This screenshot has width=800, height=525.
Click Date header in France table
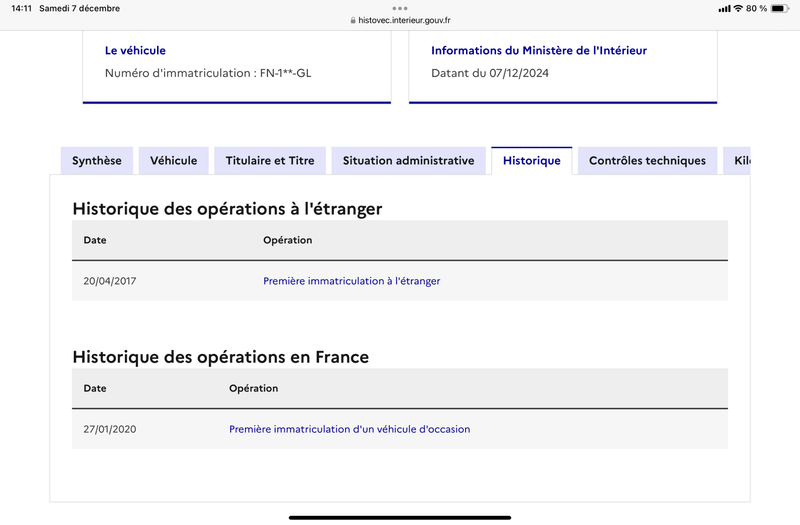point(95,388)
